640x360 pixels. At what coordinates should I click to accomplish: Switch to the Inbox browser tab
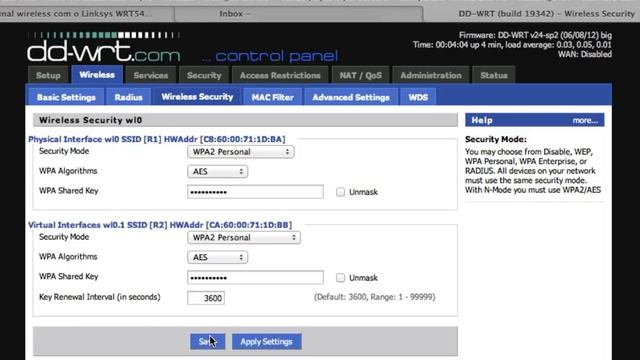point(299,14)
